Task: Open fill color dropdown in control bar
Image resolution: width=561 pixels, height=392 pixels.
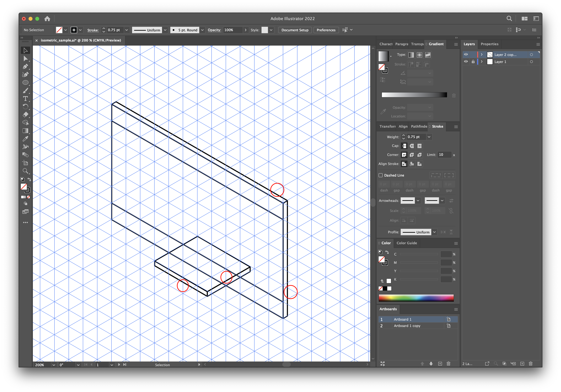Action: point(66,30)
